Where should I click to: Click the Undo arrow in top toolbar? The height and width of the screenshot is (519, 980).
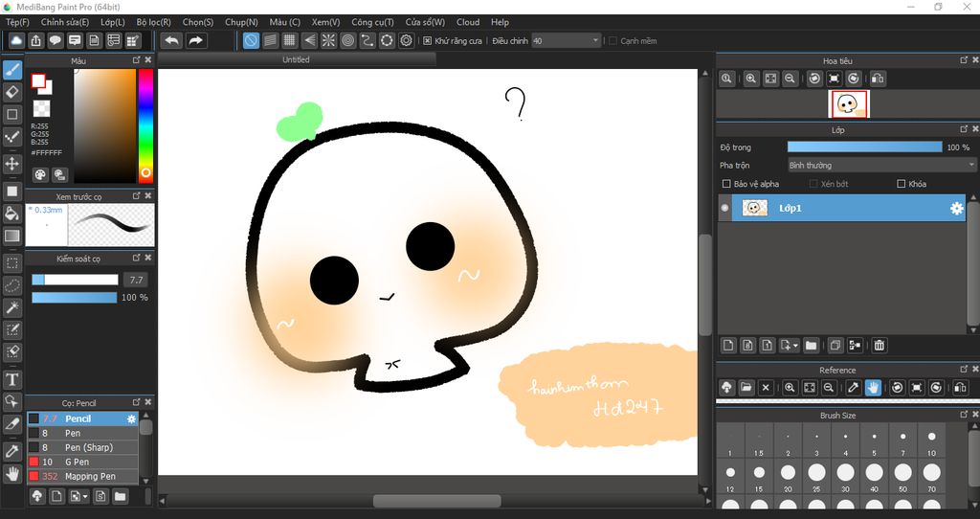[171, 40]
